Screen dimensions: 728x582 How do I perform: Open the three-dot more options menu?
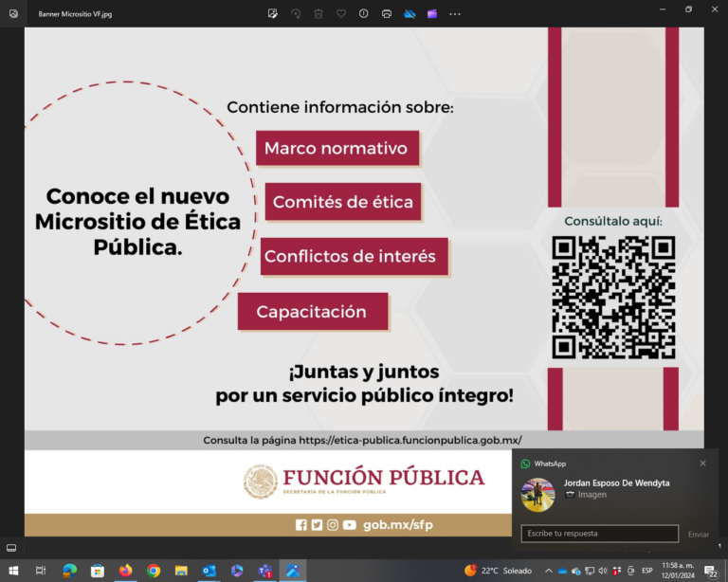point(455,14)
